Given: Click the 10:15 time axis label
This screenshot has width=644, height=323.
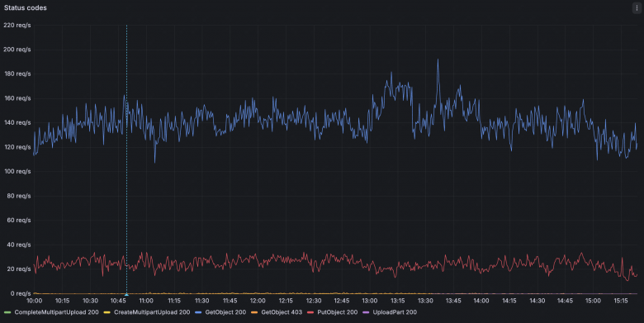Looking at the screenshot, I should (x=62, y=301).
